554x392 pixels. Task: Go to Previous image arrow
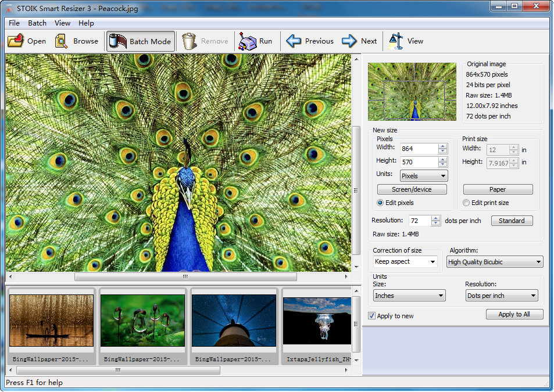point(294,41)
